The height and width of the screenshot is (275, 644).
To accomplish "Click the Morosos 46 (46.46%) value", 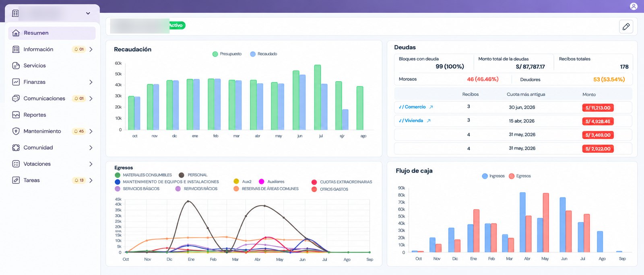I will [483, 79].
